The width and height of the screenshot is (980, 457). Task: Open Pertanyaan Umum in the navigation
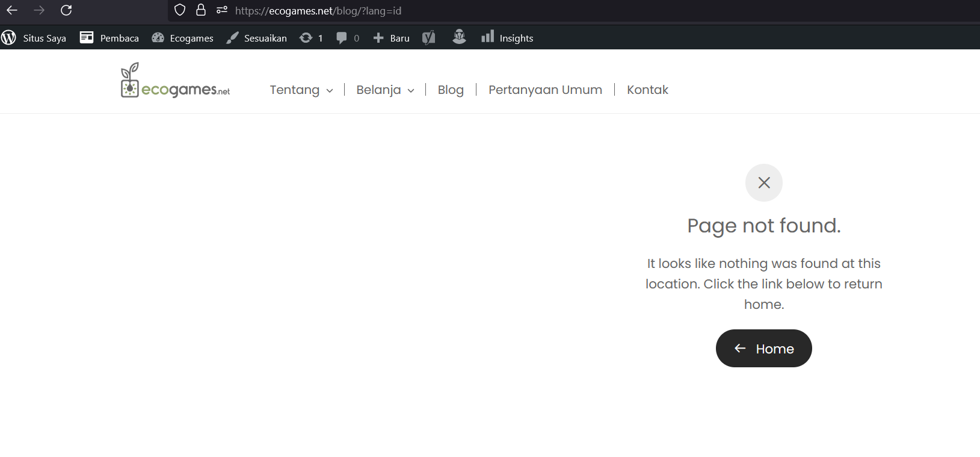(x=545, y=90)
